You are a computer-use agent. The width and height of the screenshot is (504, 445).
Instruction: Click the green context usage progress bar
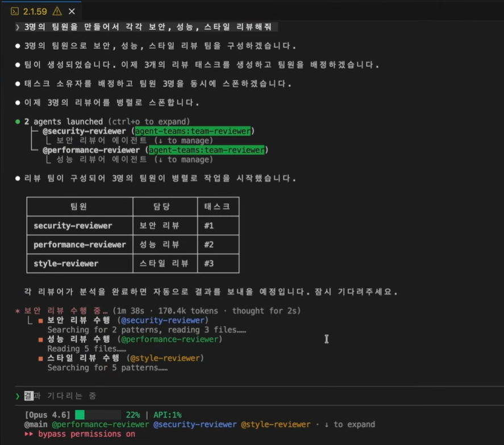click(98, 415)
